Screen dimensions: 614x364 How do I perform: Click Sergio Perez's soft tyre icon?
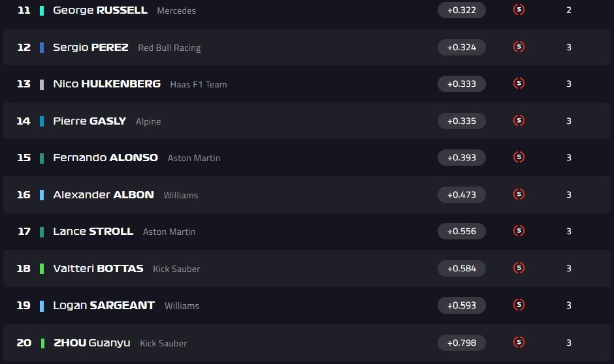pyautogui.click(x=519, y=47)
